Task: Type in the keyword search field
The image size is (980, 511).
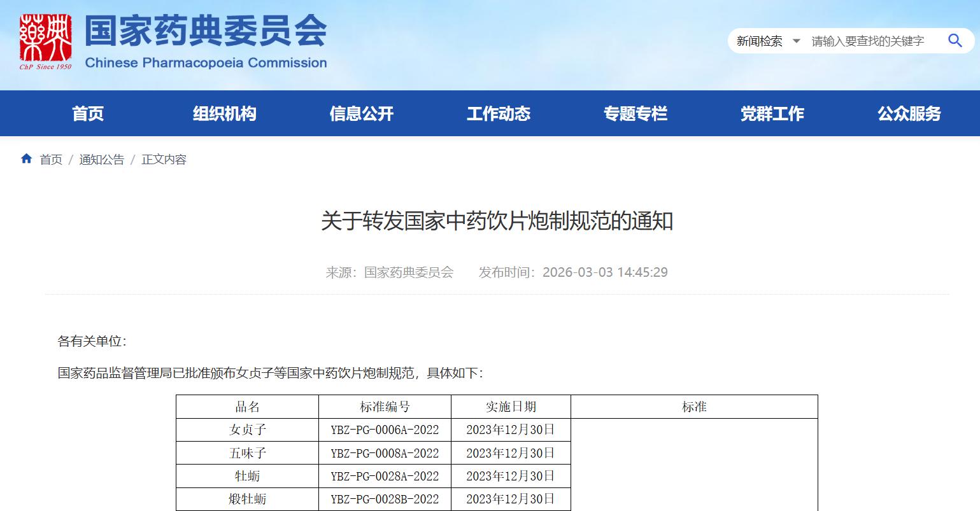Action: 869,41
